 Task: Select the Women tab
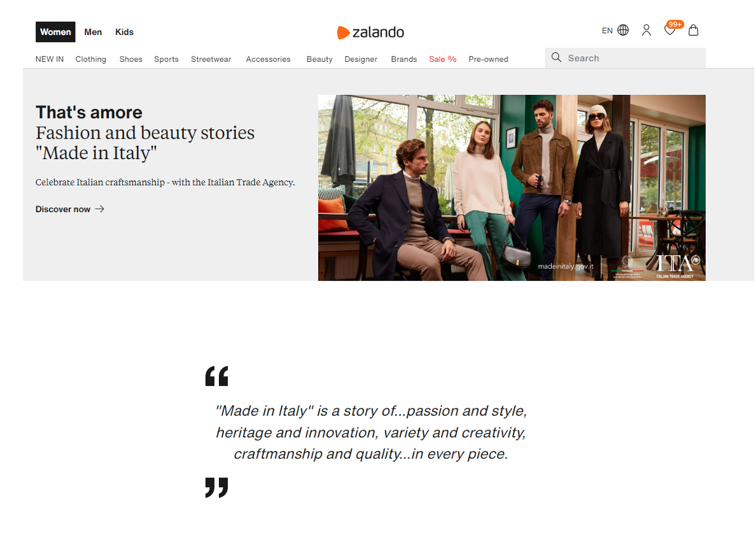point(55,32)
